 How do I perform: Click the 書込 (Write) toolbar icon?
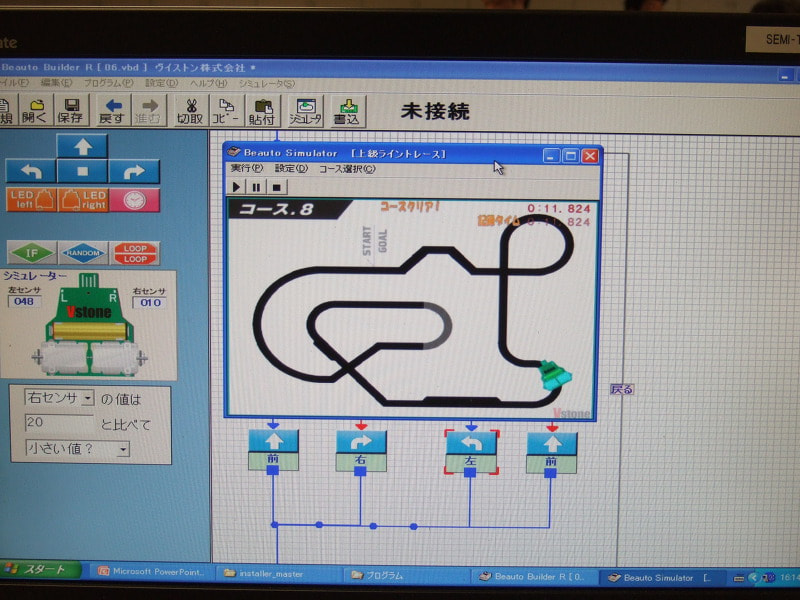(x=347, y=109)
